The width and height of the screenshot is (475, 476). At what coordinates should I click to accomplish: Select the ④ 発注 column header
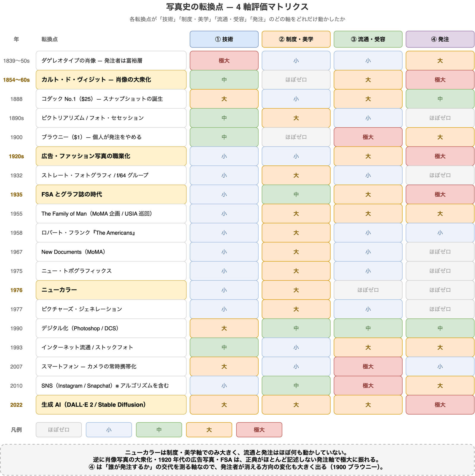[x=440, y=39]
